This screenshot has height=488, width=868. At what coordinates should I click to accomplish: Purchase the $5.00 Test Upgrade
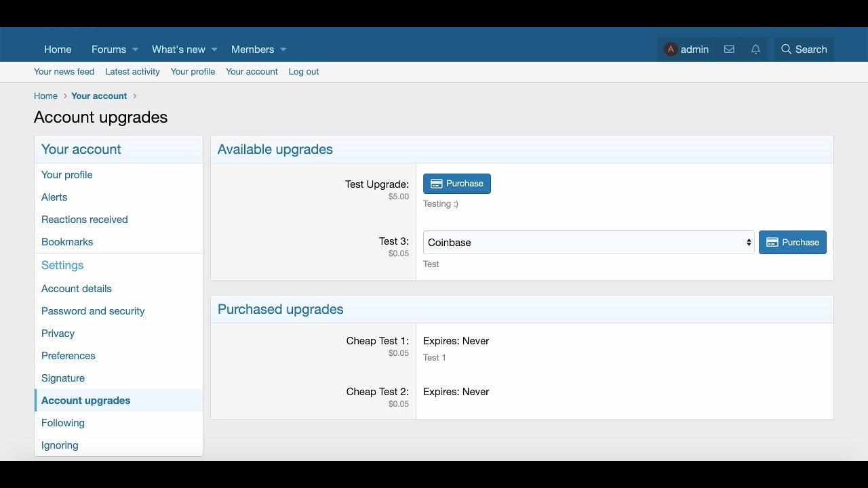tap(457, 183)
